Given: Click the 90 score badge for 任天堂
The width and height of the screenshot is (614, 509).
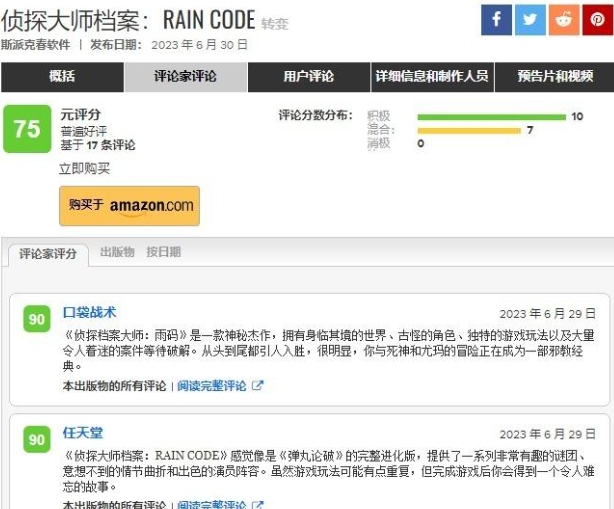Looking at the screenshot, I should tap(37, 439).
